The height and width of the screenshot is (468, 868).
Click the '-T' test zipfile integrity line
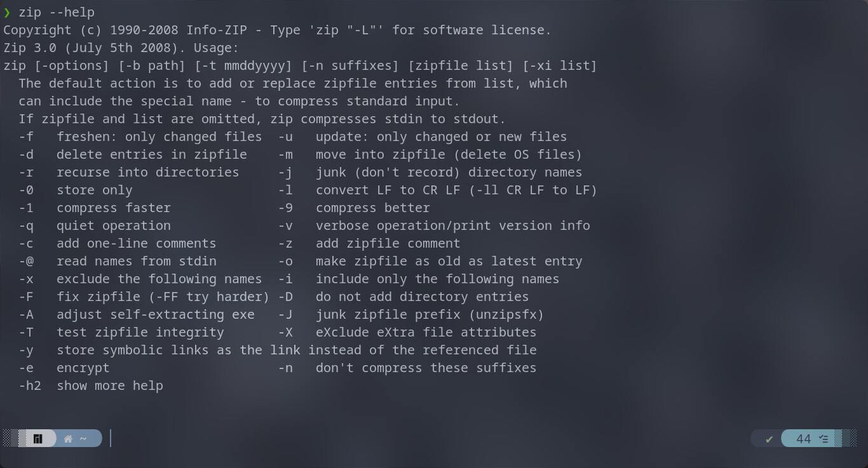coord(121,332)
